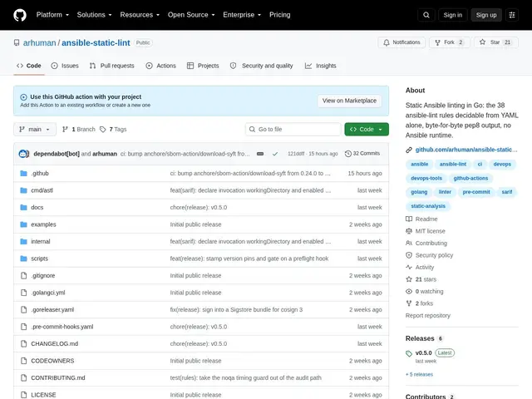Open the Readme link in About
Viewport: 532px width, 399px height.
(x=421, y=219)
